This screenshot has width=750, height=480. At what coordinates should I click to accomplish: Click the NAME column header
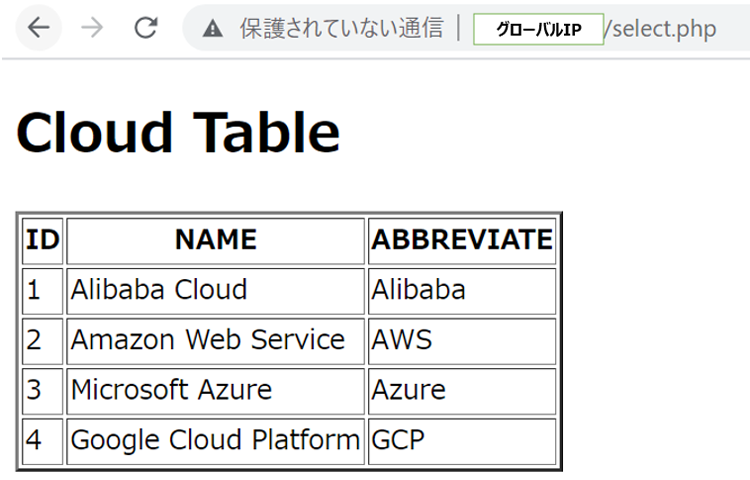pyautogui.click(x=215, y=240)
